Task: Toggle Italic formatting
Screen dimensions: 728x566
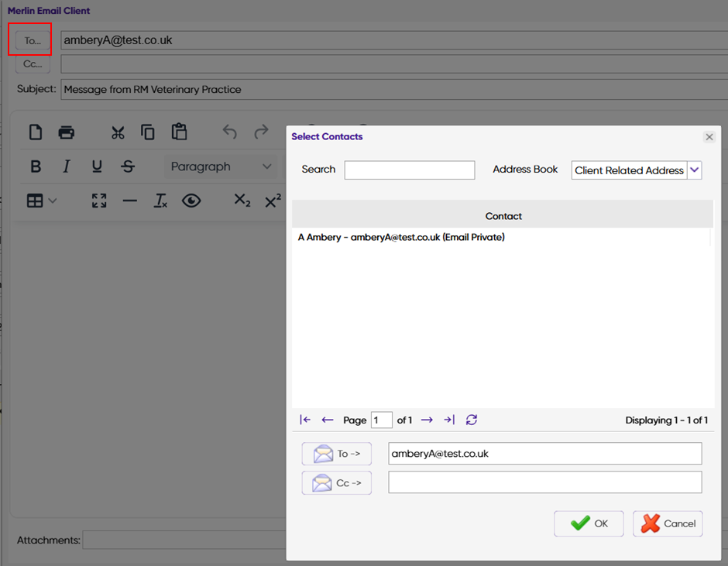Action: (x=67, y=166)
